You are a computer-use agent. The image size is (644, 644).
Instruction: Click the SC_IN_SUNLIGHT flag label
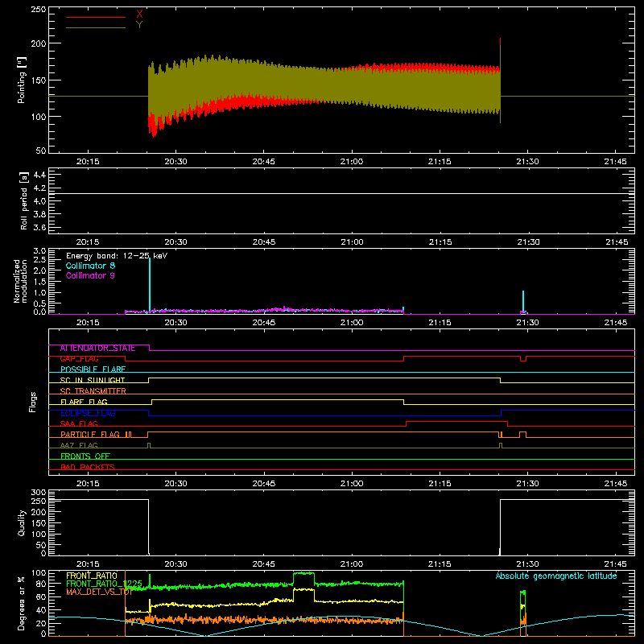93,380
